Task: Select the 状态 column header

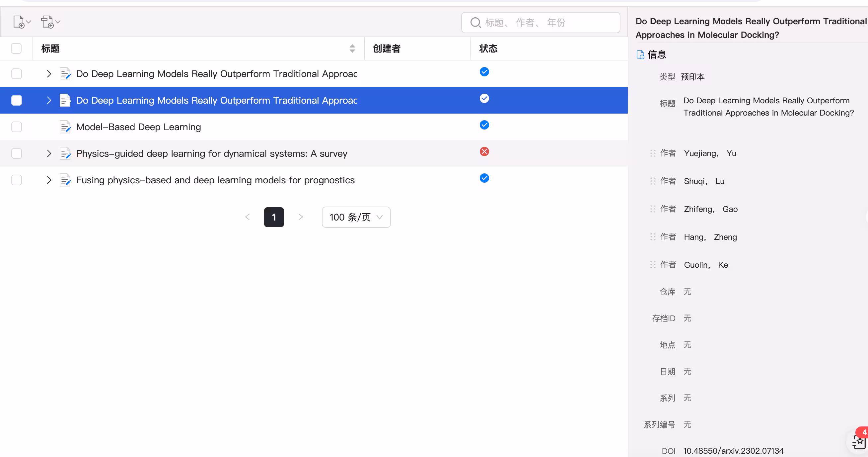Action: tap(487, 48)
